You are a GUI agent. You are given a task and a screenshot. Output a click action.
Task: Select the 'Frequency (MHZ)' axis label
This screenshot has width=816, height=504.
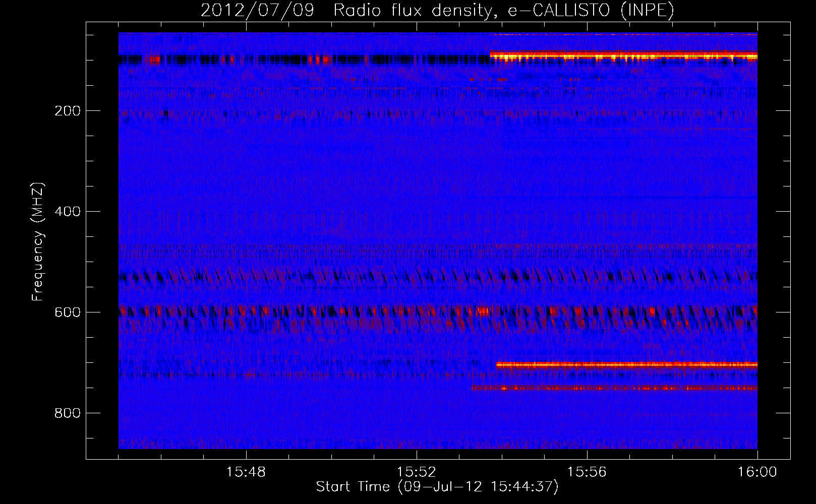tap(38, 242)
